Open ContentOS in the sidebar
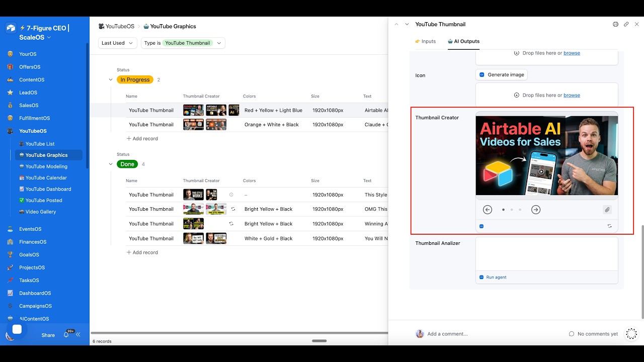The height and width of the screenshot is (362, 644). 32,79
